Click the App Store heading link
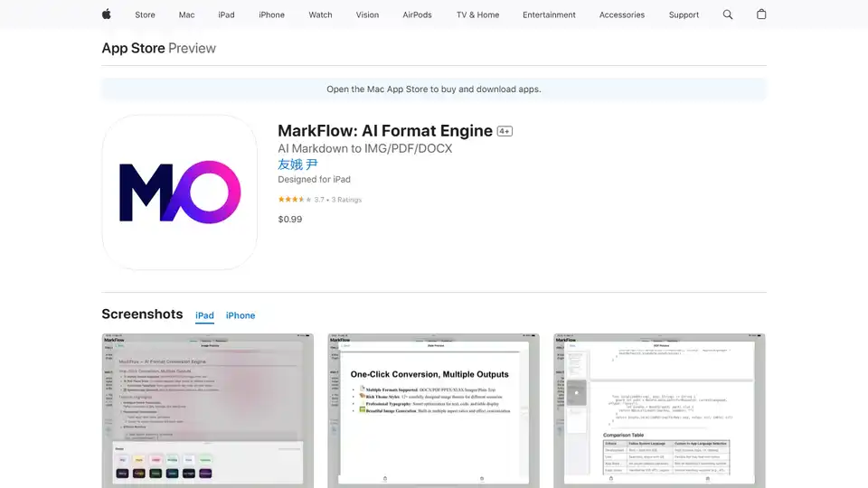 pos(134,48)
